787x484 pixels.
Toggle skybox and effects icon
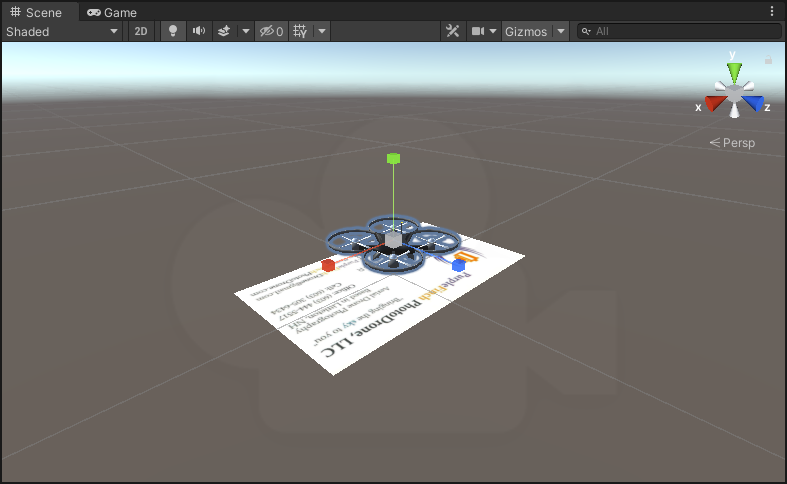tap(224, 32)
